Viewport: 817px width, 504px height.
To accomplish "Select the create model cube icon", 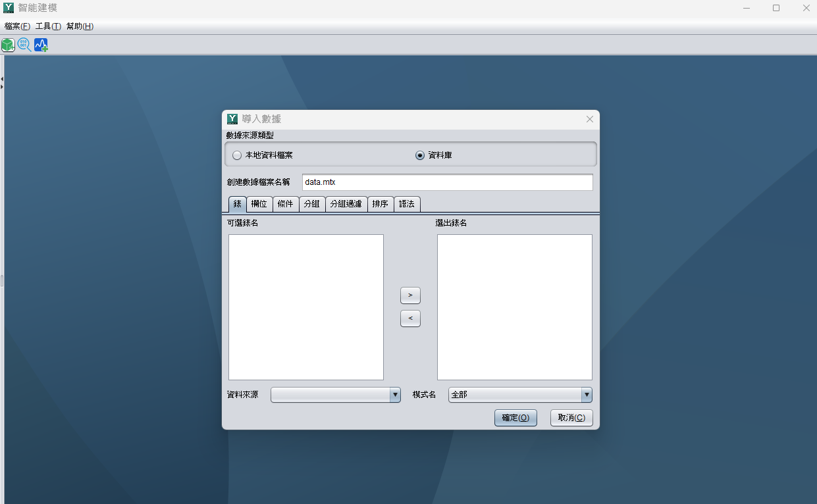I will pos(8,44).
